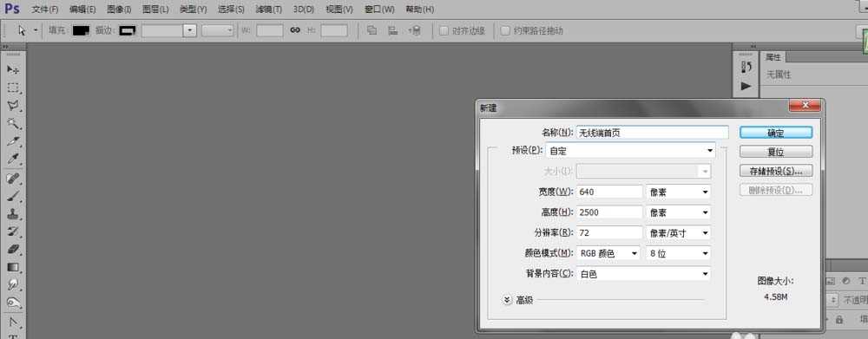Open the width unit dropdown 像素
The width and height of the screenshot is (868, 339).
point(679,192)
